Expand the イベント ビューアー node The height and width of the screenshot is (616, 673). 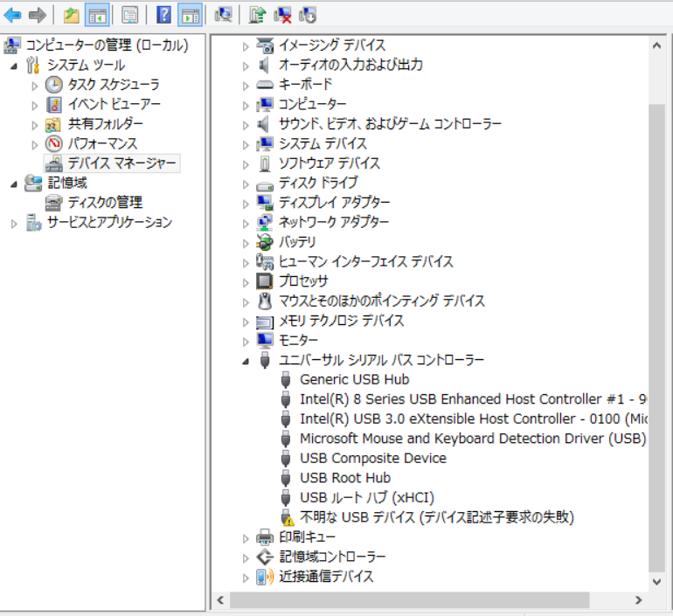click(x=35, y=105)
